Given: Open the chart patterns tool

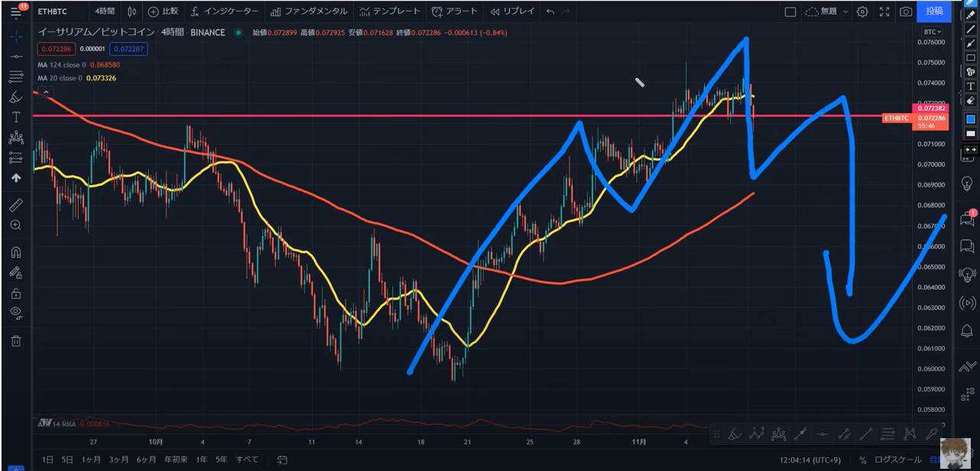Looking at the screenshot, I should coord(15,138).
